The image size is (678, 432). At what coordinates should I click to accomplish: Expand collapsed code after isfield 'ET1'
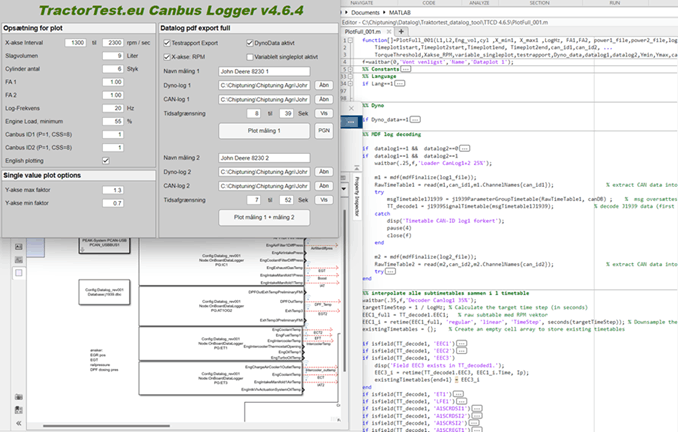(x=458, y=394)
